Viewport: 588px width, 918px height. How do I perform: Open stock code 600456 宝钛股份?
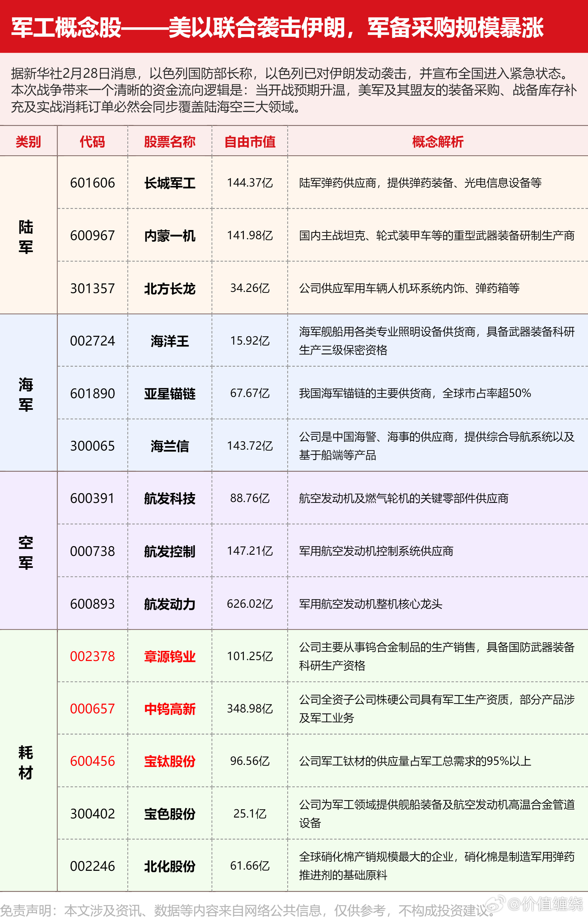93,762
